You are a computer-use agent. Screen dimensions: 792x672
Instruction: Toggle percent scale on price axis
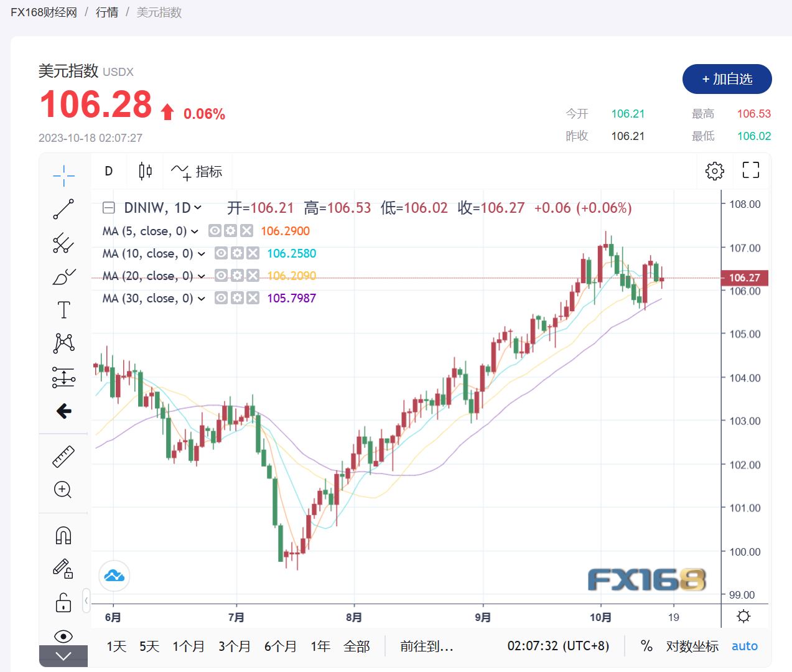(x=646, y=646)
